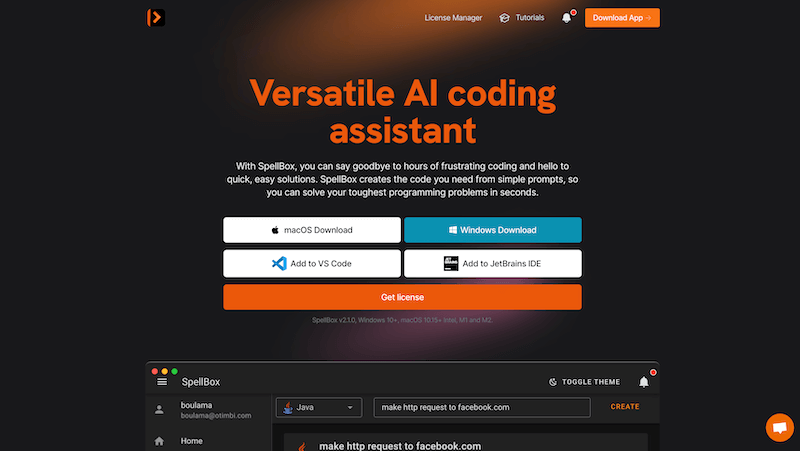Viewport: 800px width, 451px height.
Task: Click the SpellBox logo in header
Action: pos(155,17)
